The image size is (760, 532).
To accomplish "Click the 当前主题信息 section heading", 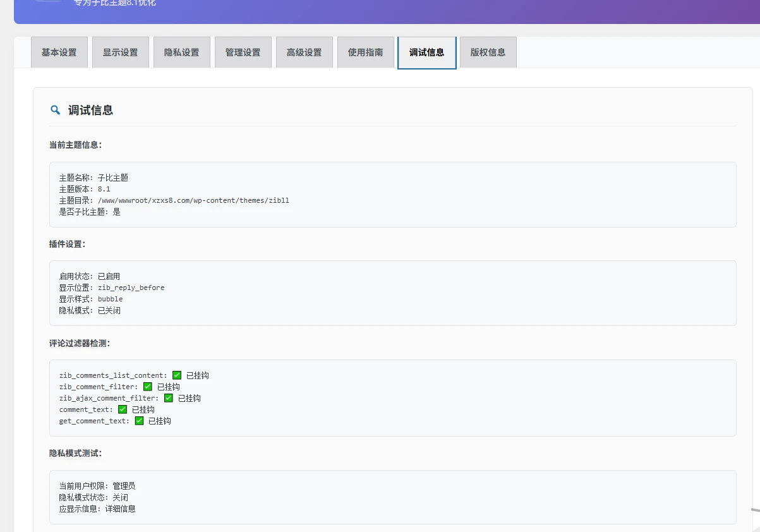I will (x=75, y=145).
